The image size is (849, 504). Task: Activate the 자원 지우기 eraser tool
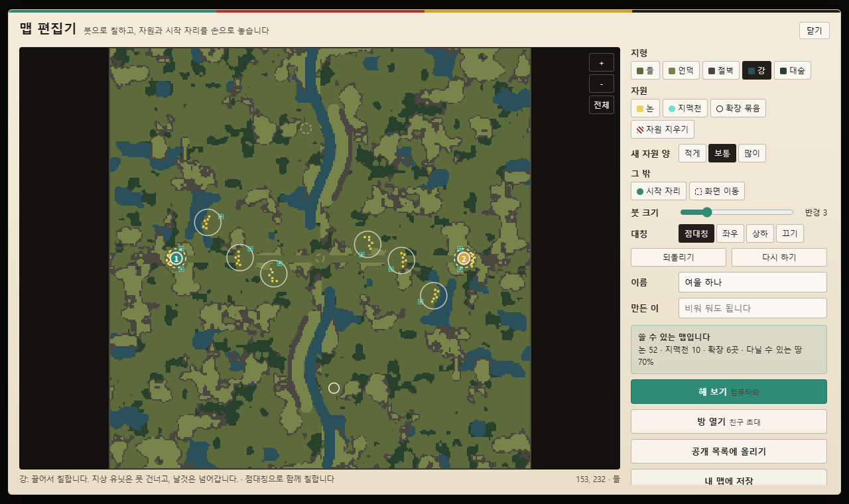[x=662, y=129]
